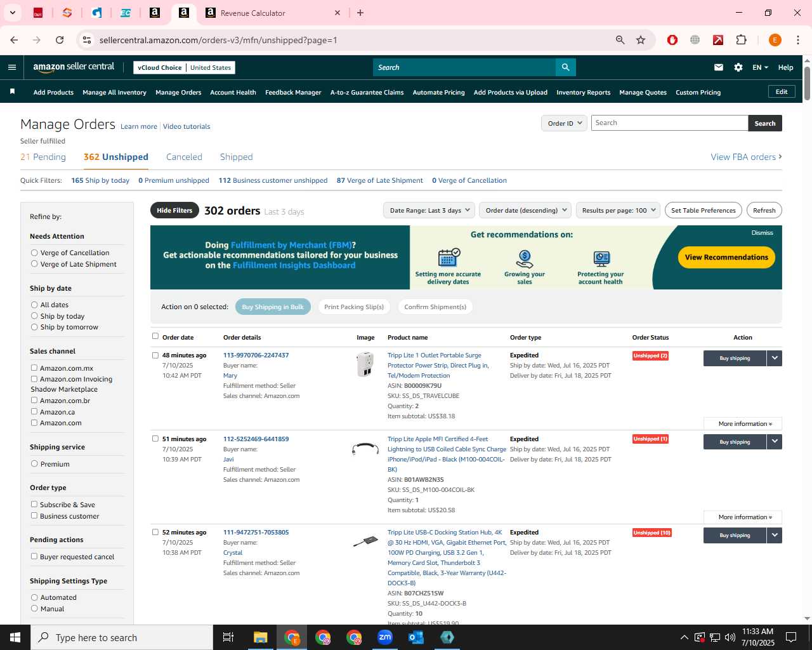Select Verge of Cancellation radio filter
812x650 pixels.
pyautogui.click(x=34, y=253)
